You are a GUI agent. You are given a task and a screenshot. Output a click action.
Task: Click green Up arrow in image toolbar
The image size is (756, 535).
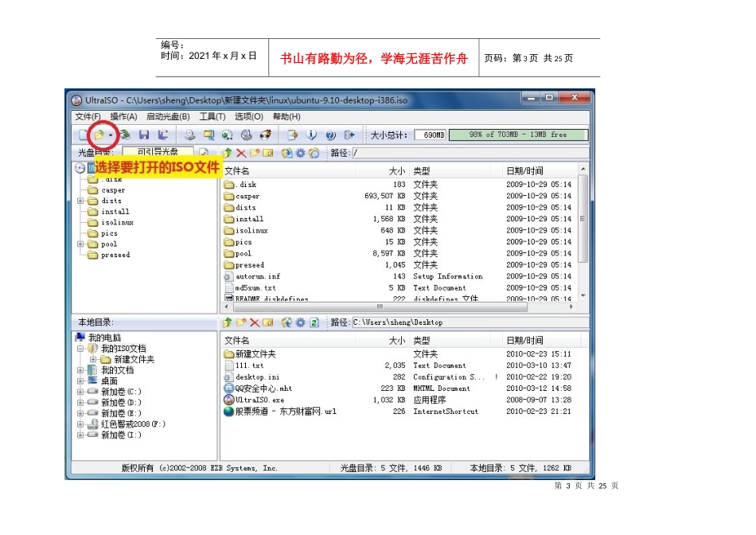click(x=228, y=153)
